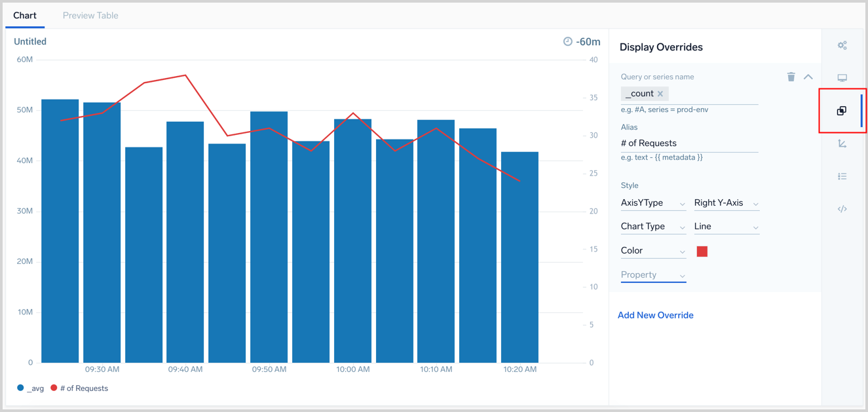Click the Alias input field
Image resolution: width=868 pixels, height=412 pixels.
[x=689, y=143]
